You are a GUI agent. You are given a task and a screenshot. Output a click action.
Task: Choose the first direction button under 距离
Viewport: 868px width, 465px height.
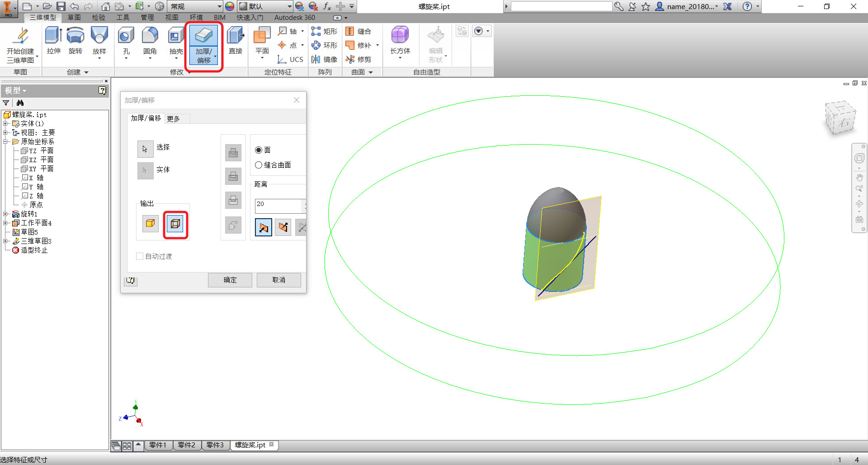point(264,227)
